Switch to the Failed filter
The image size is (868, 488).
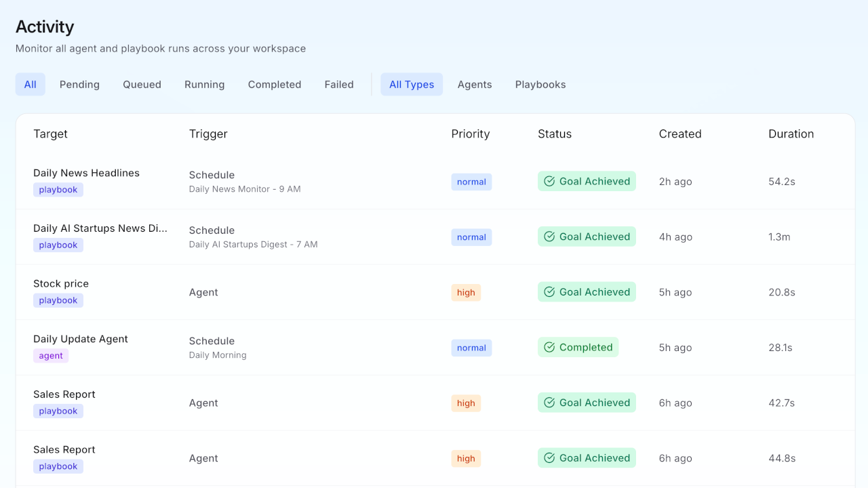339,84
